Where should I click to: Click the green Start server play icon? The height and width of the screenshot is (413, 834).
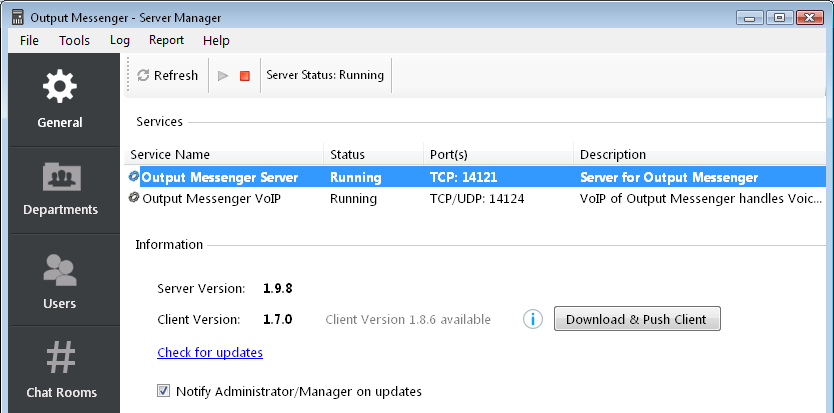pos(223,76)
